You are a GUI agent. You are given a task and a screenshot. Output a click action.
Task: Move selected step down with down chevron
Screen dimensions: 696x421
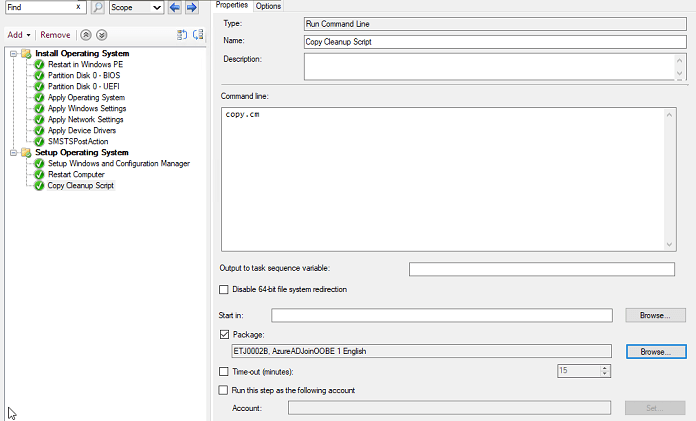click(x=101, y=34)
